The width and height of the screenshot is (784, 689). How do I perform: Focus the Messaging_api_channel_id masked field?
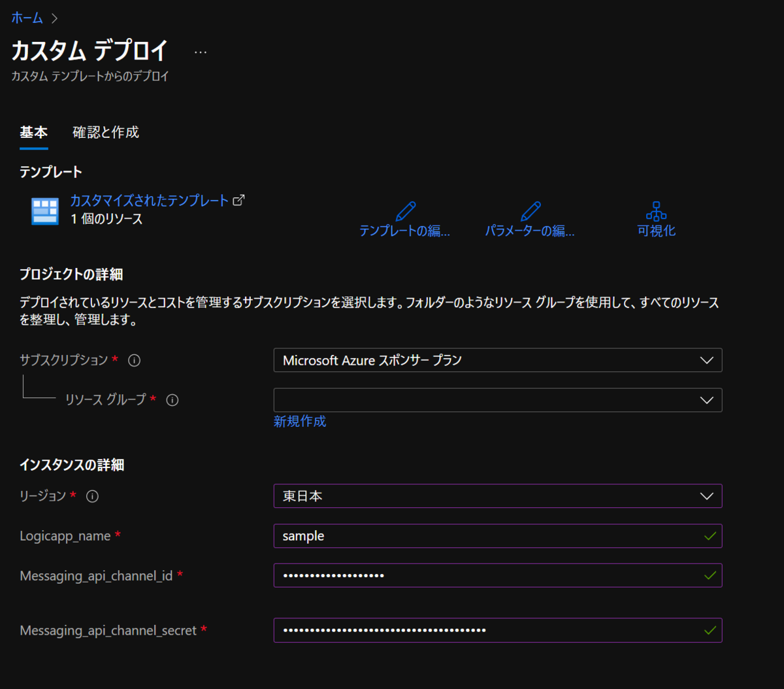coord(498,575)
